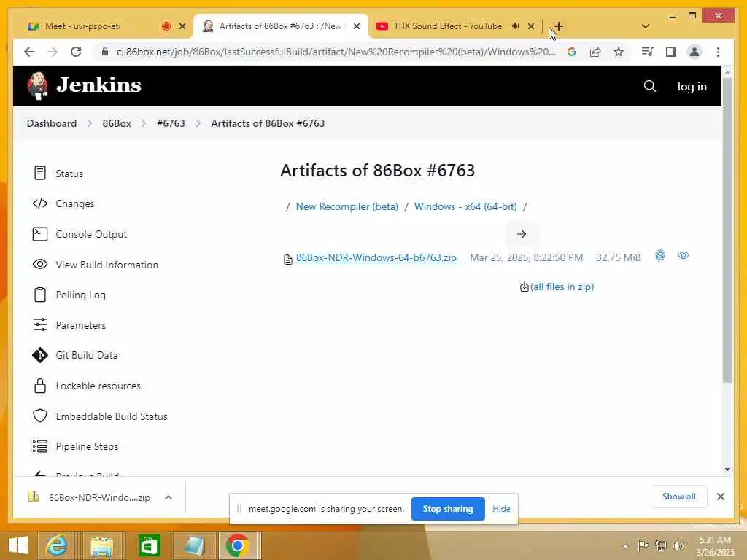Reload the page

(76, 52)
